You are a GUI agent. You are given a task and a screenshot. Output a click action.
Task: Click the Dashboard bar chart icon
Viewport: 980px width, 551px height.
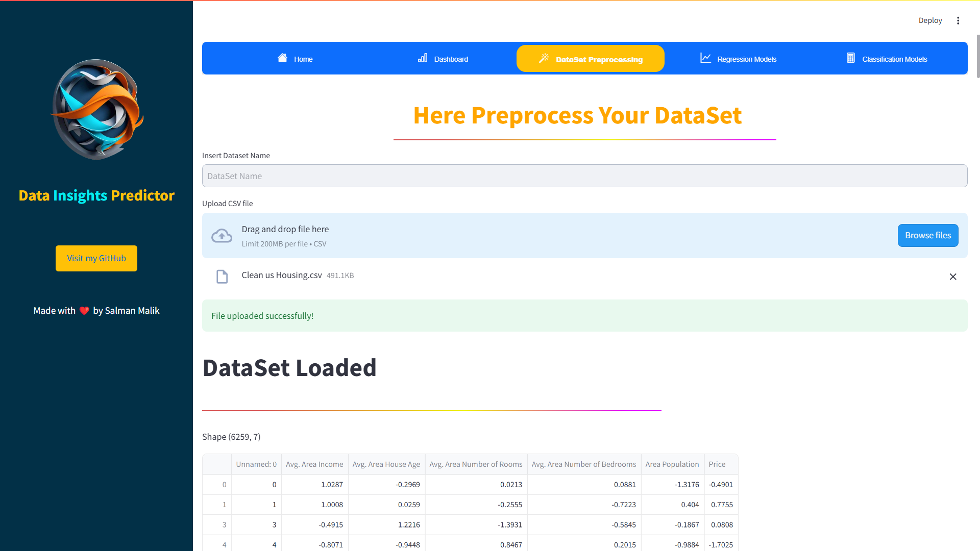[423, 58]
